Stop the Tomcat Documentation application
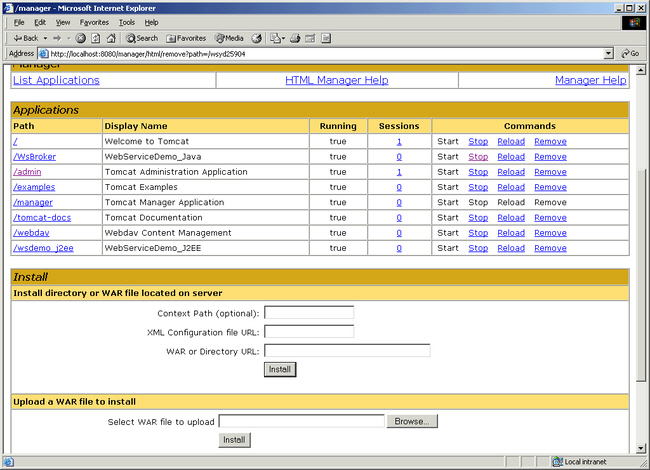This screenshot has height=470, width=650. tap(478, 218)
